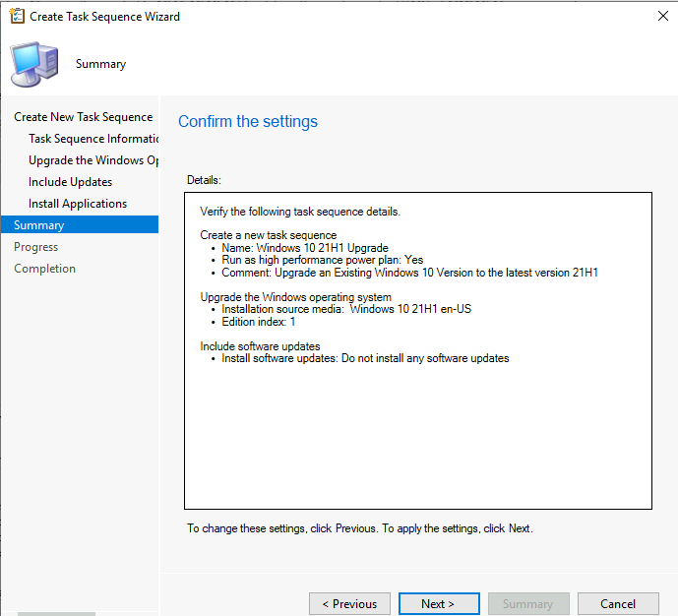Screen dimensions: 678x616
Task: Close the Create Task Sequence Wizard
Action: 662,16
